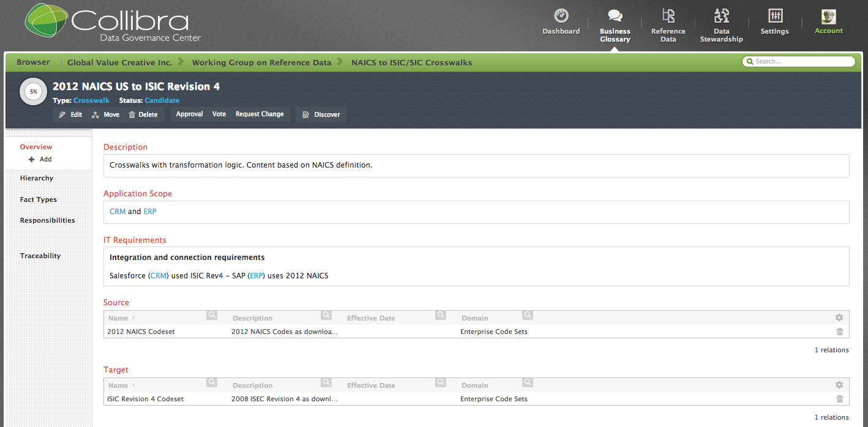Select the Traceability sidebar tab
This screenshot has width=868, height=427.
pyautogui.click(x=40, y=256)
